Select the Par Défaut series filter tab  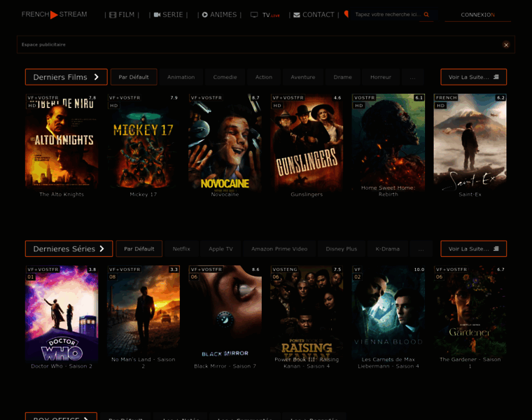tap(139, 248)
